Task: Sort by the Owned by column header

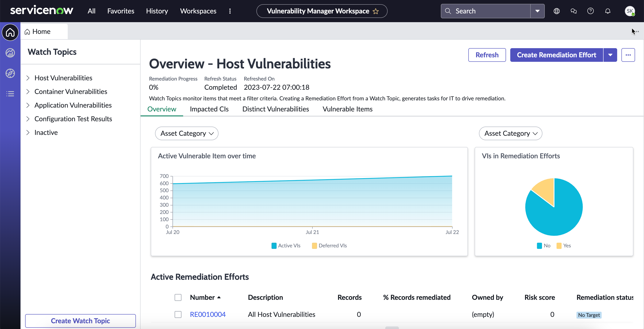Action: 487,297
